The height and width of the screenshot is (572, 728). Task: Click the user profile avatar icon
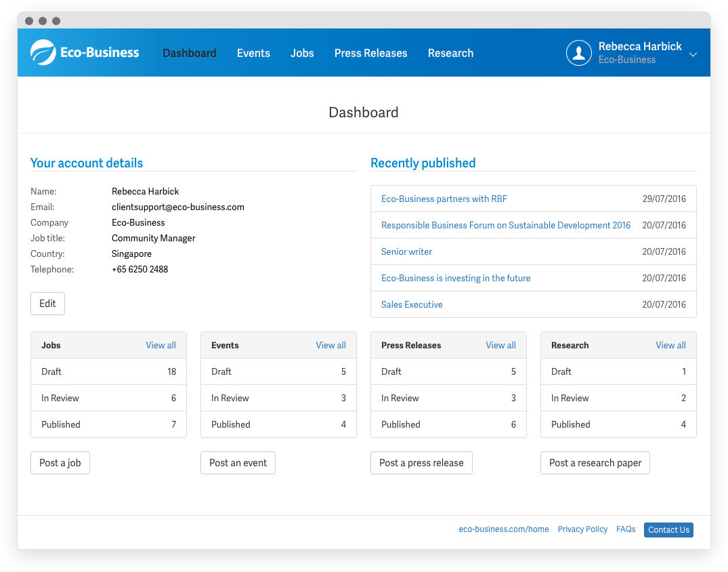click(x=578, y=53)
